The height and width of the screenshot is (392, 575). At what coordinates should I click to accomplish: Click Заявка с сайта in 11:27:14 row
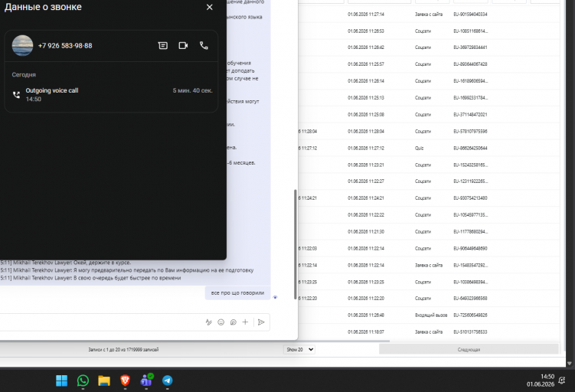(x=429, y=15)
